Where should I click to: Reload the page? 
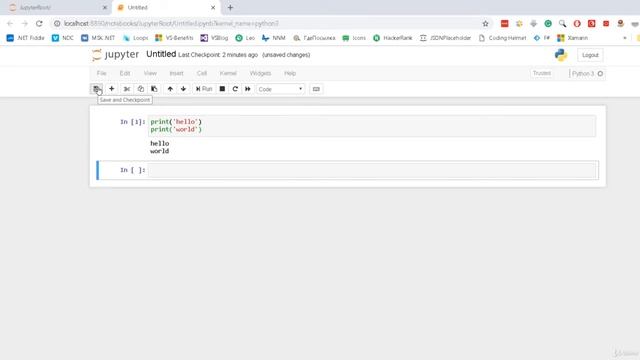39,24
